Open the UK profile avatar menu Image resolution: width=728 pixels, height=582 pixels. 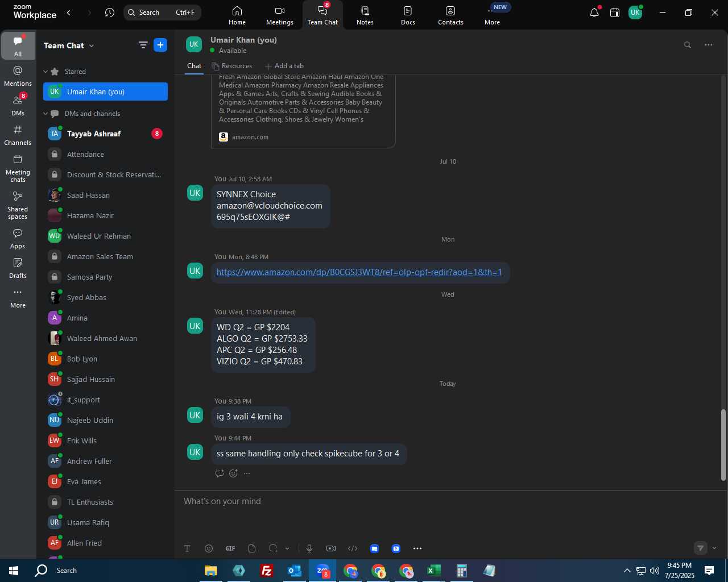(635, 13)
